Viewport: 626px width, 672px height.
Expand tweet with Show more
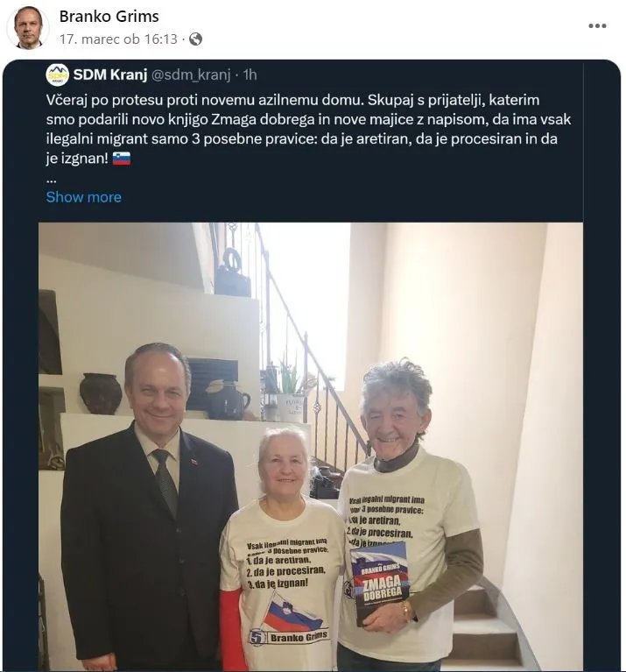point(84,197)
